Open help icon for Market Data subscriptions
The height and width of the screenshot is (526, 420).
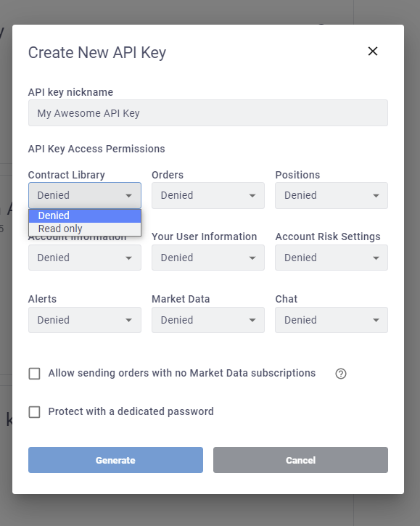341,374
